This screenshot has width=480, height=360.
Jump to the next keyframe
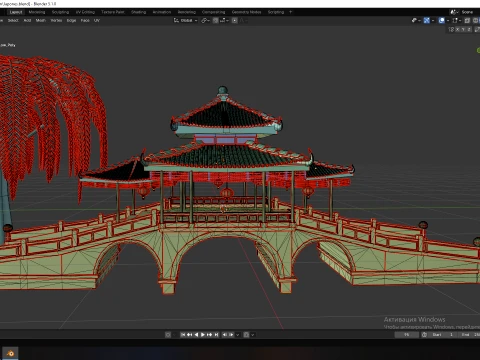pyautogui.click(x=209, y=335)
